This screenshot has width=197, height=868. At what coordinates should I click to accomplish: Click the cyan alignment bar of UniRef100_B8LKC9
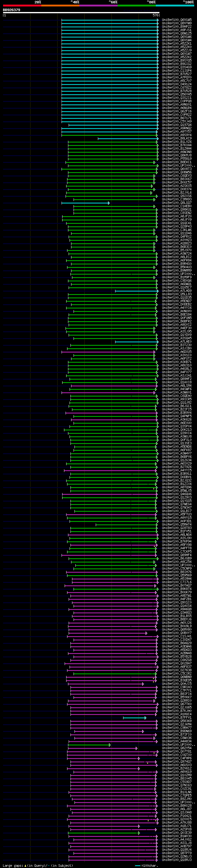128,139
